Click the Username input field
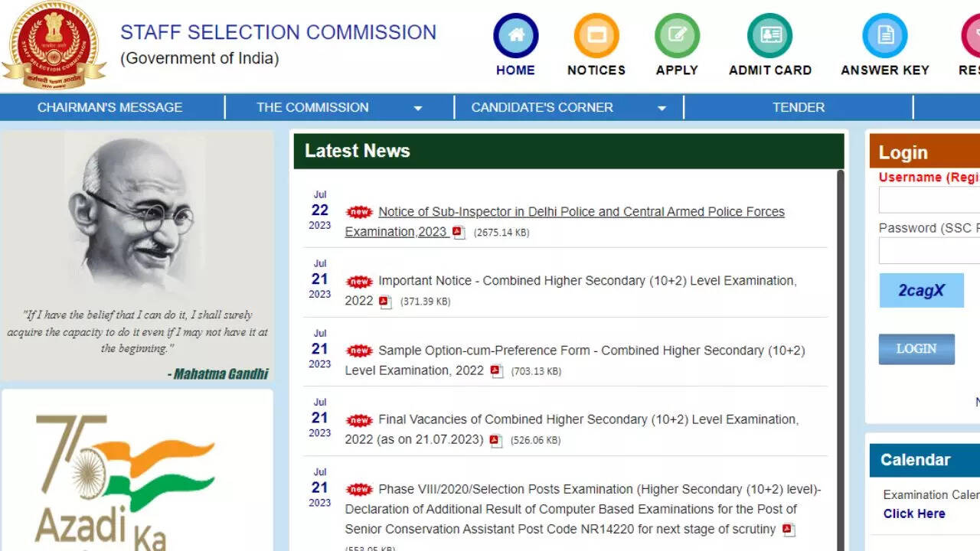980x551 pixels. pyautogui.click(x=929, y=201)
